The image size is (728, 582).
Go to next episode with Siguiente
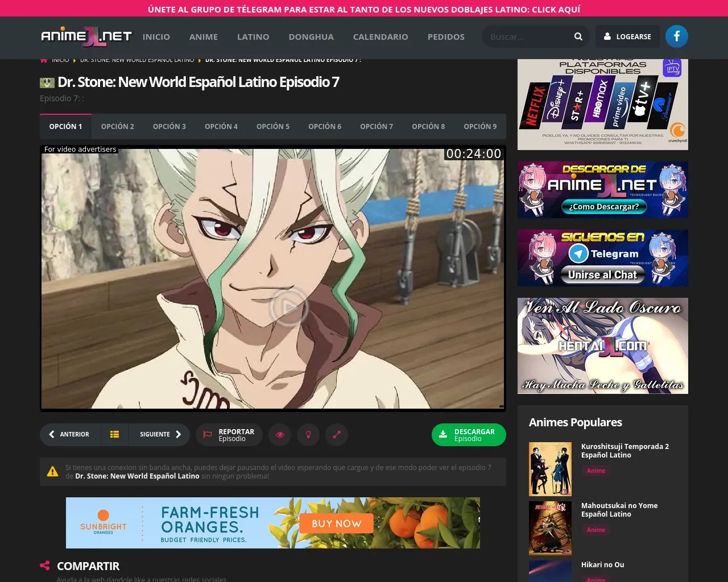160,434
